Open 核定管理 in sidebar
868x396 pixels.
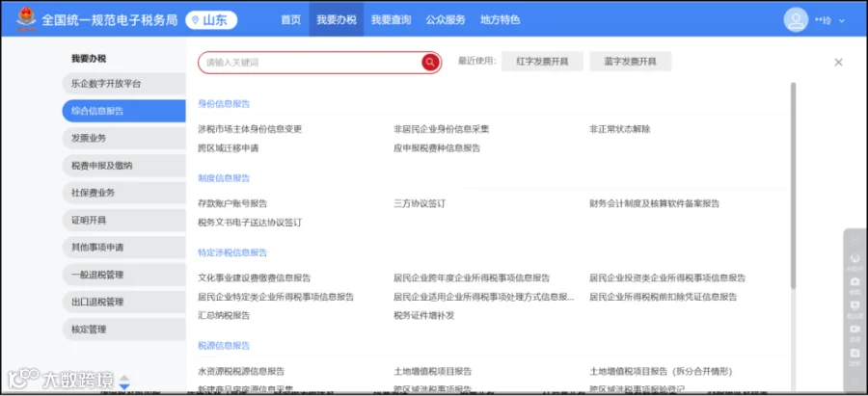pos(123,330)
